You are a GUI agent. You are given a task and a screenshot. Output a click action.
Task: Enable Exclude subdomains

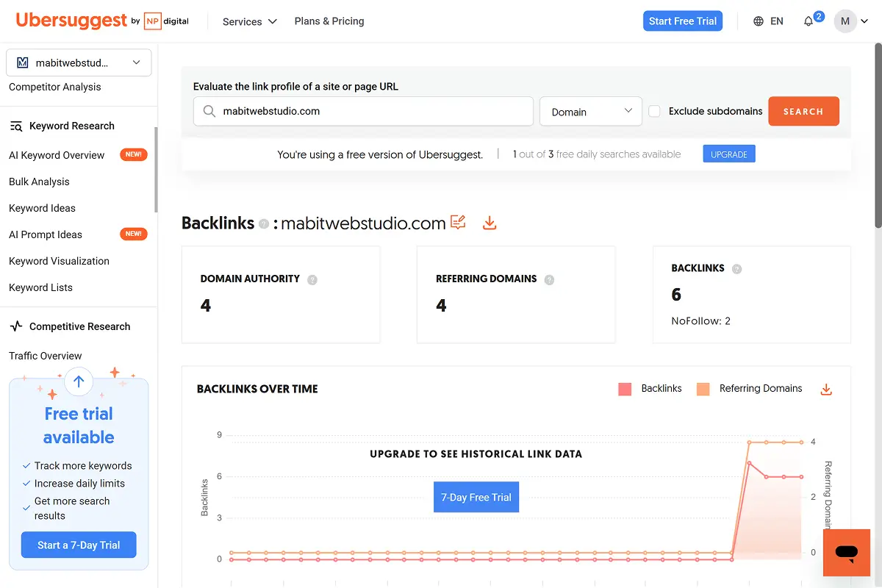(x=654, y=111)
